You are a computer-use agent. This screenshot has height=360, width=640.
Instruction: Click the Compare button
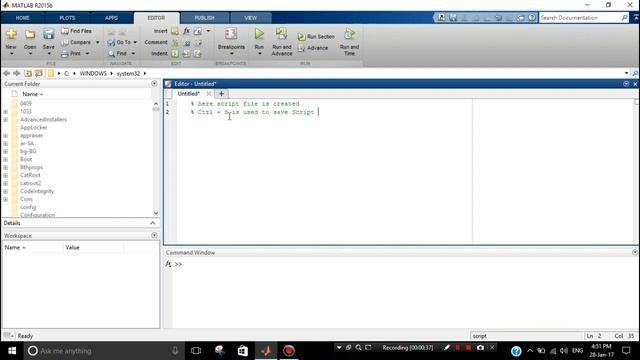pos(76,42)
